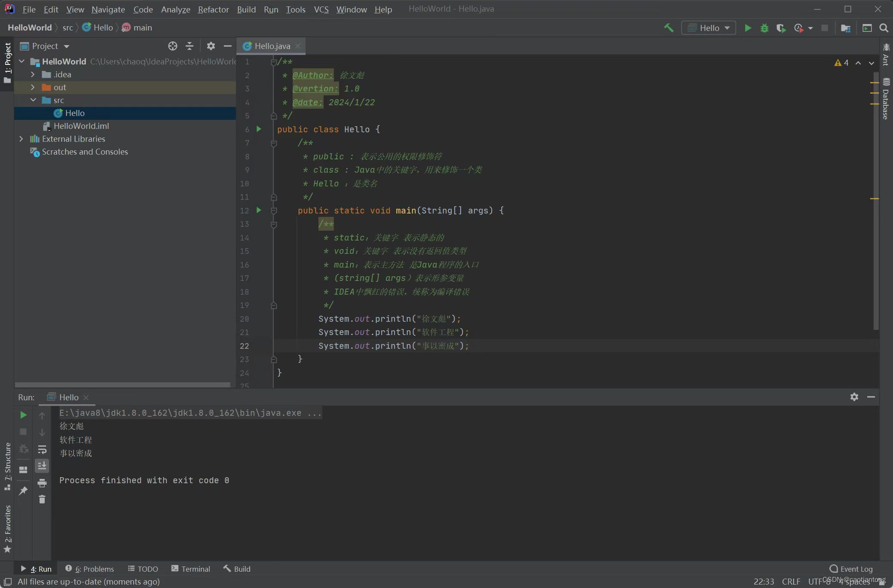Open Project Structure dialog icon
The width and height of the screenshot is (893, 588).
[x=846, y=28]
